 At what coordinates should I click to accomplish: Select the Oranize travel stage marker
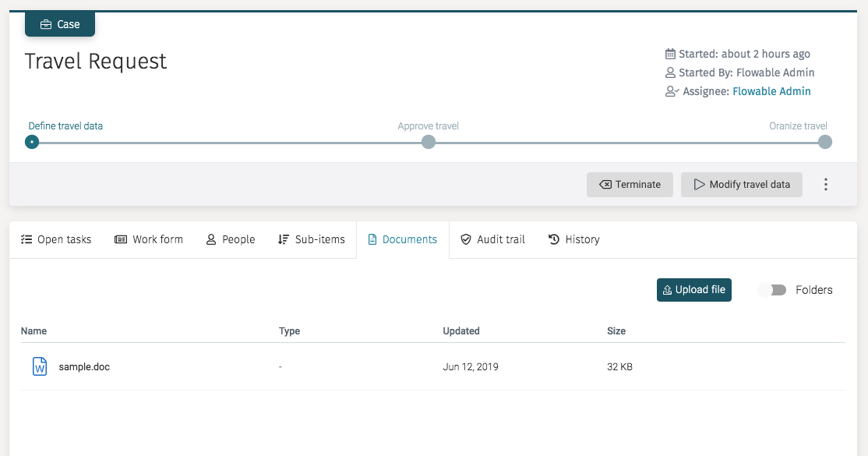[x=825, y=142]
